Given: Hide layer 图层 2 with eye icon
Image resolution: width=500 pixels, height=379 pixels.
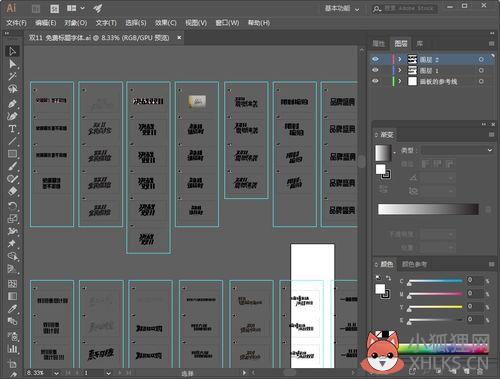Looking at the screenshot, I should (x=375, y=59).
